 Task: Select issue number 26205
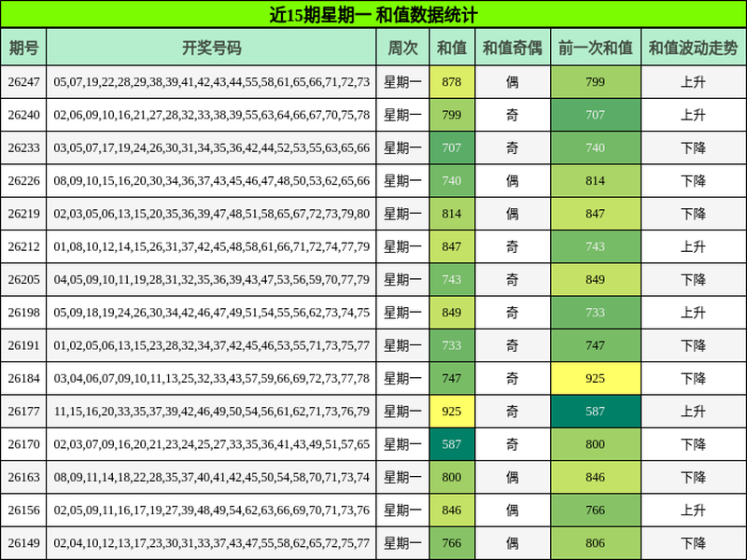23,279
